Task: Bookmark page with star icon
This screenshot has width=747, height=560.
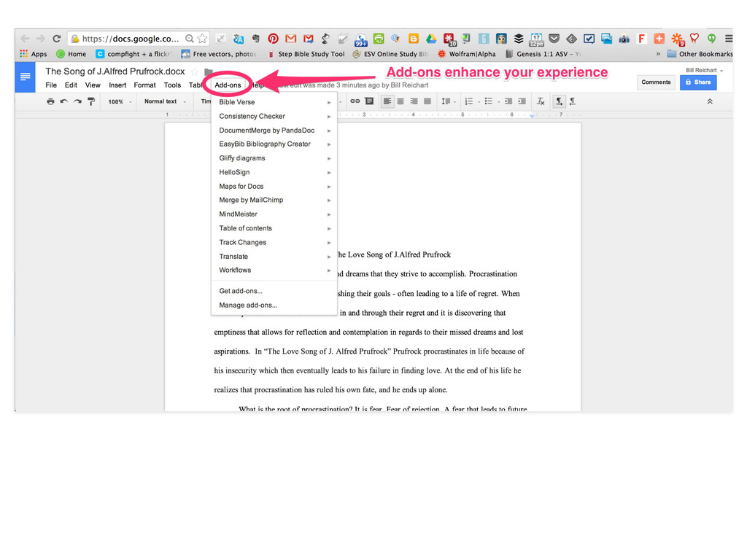Action: (203, 39)
